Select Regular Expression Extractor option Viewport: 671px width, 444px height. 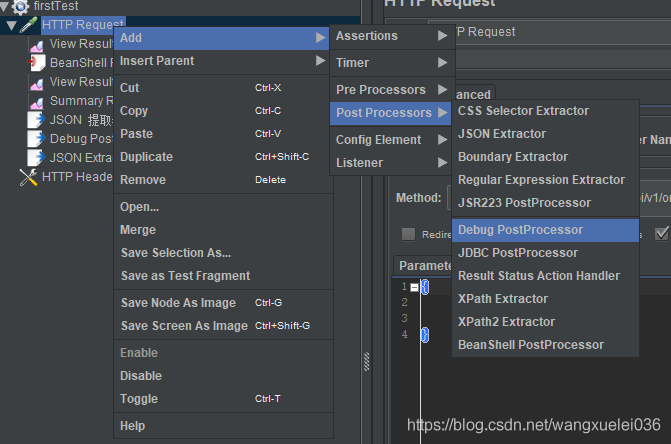pyautogui.click(x=541, y=180)
